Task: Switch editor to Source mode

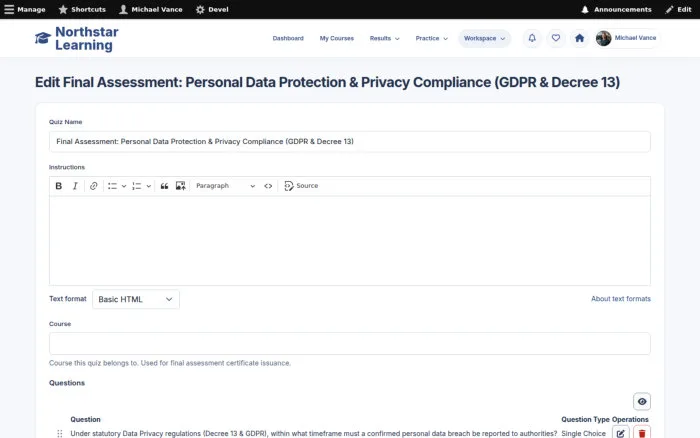Action: (x=301, y=186)
